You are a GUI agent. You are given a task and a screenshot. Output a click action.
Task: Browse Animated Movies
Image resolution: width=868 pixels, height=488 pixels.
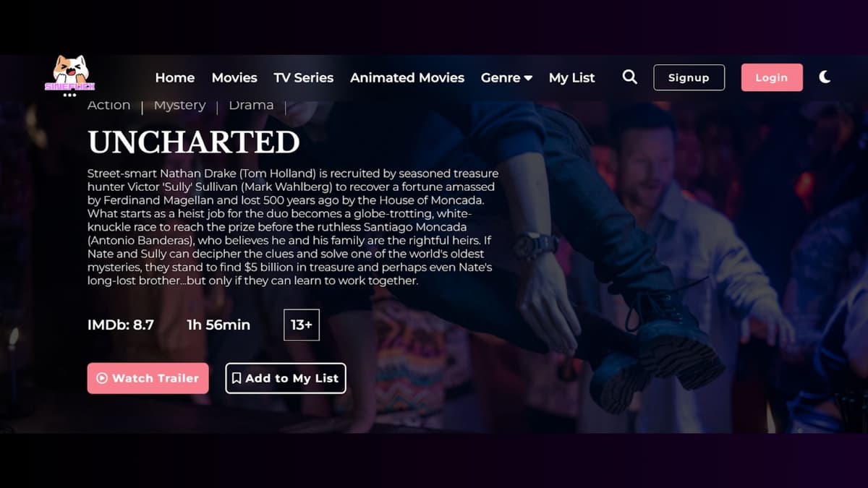[x=407, y=77]
